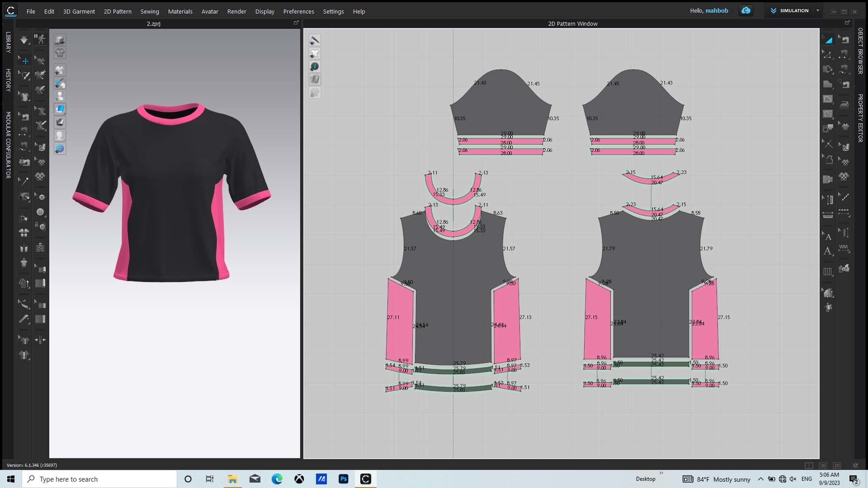868x488 pixels.
Task: Open the SIMULATION mode dropdown arrow
Action: click(818, 11)
